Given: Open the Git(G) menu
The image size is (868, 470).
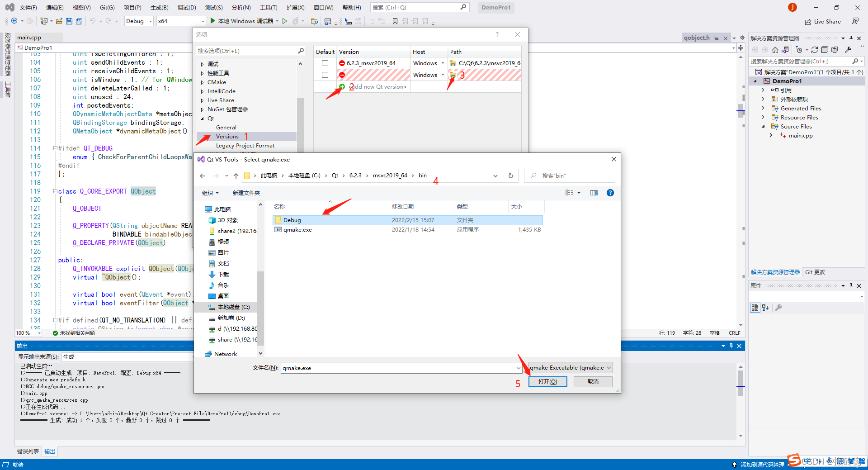Looking at the screenshot, I should (107, 8).
